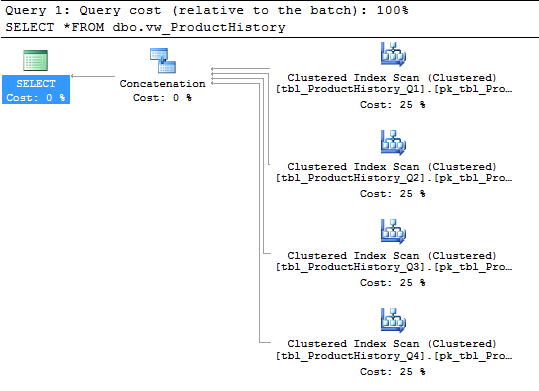Click the Concatenation text label
The image size is (539, 391).
point(162,84)
